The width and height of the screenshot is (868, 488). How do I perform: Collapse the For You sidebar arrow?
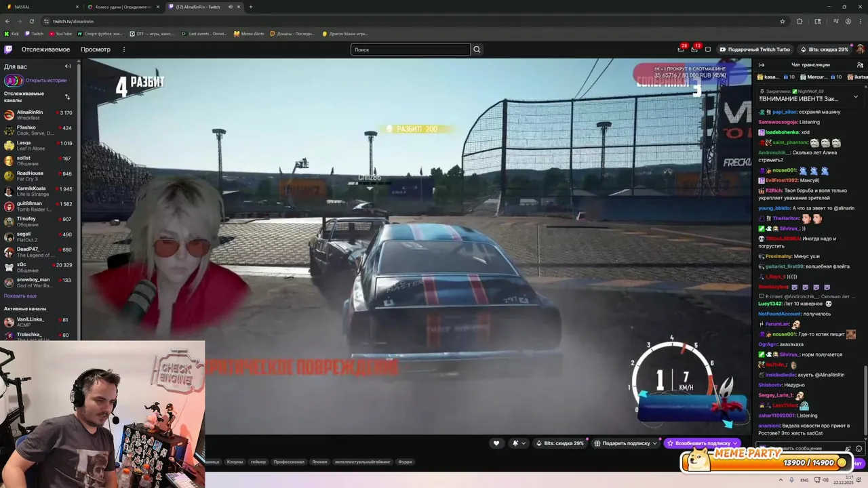[68, 66]
